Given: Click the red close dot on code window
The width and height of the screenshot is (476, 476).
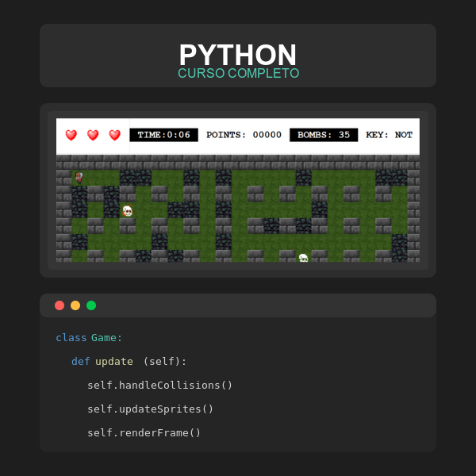Looking at the screenshot, I should pos(59,305).
